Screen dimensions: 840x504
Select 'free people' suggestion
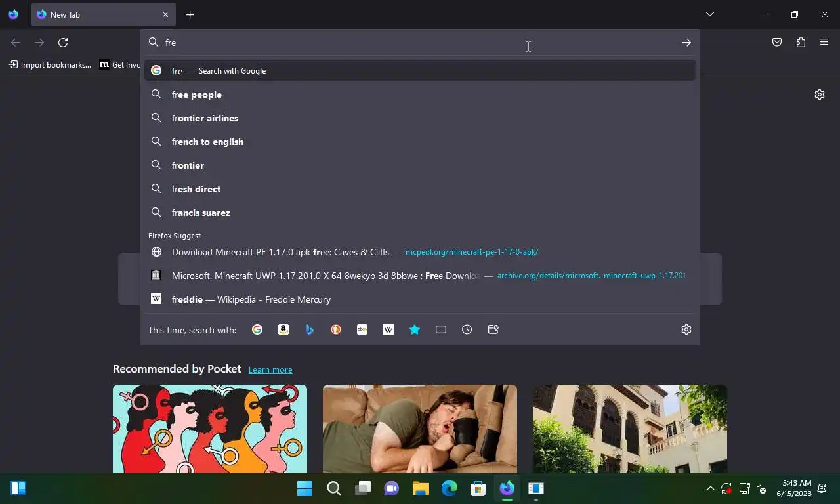(x=420, y=94)
